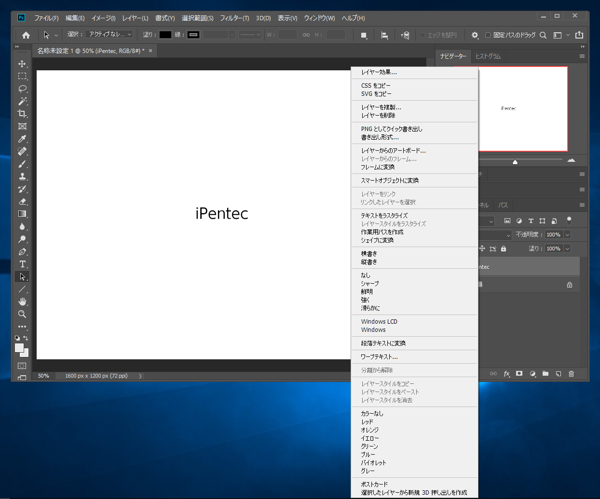This screenshot has width=600, height=499.
Task: Open the ウィンドウ menu
Action: coord(319,18)
